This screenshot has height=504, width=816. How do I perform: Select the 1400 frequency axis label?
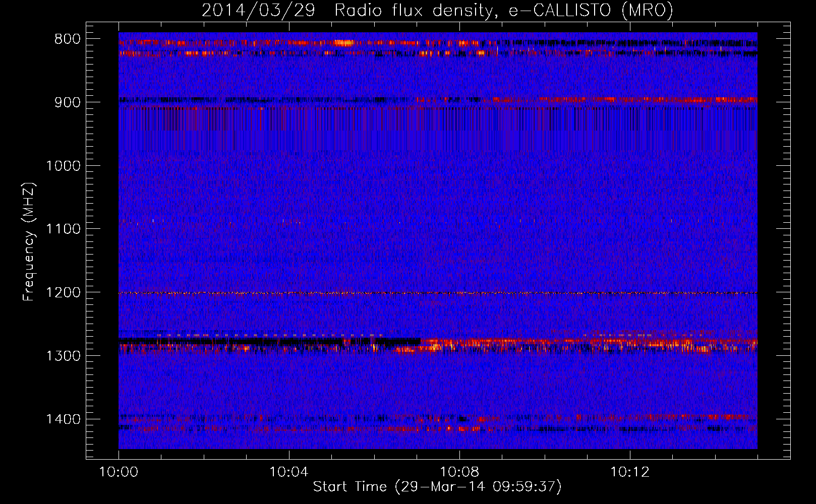pos(63,419)
